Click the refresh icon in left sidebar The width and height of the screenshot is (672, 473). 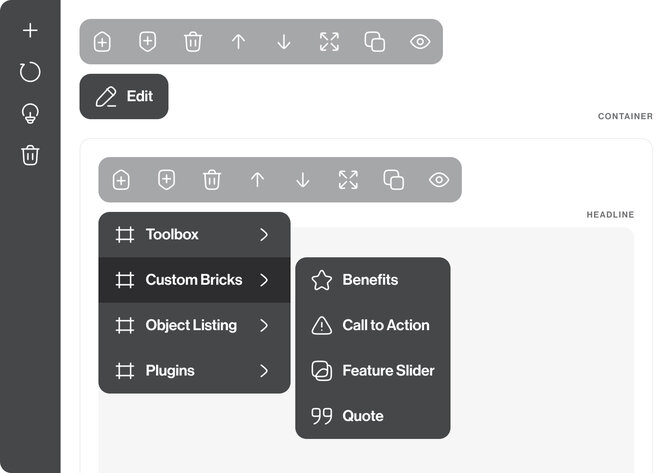pyautogui.click(x=30, y=72)
